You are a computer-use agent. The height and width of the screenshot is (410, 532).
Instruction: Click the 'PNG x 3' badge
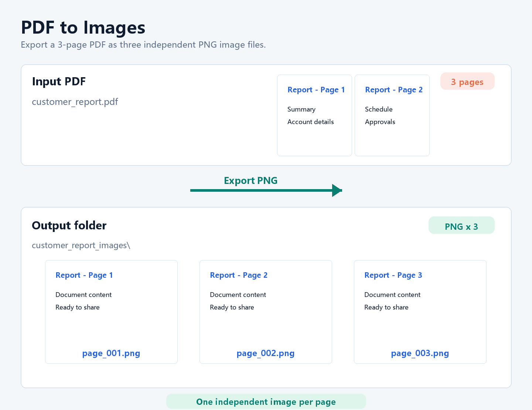(461, 225)
